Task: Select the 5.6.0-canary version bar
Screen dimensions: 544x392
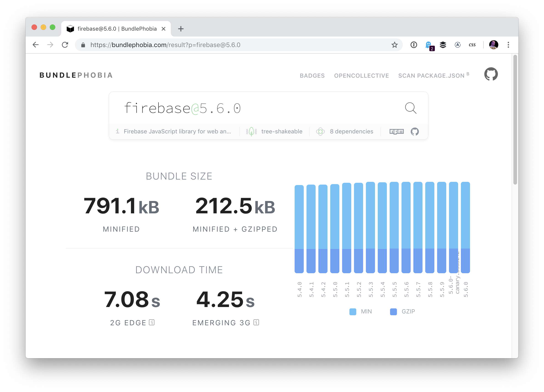Action: click(x=453, y=228)
